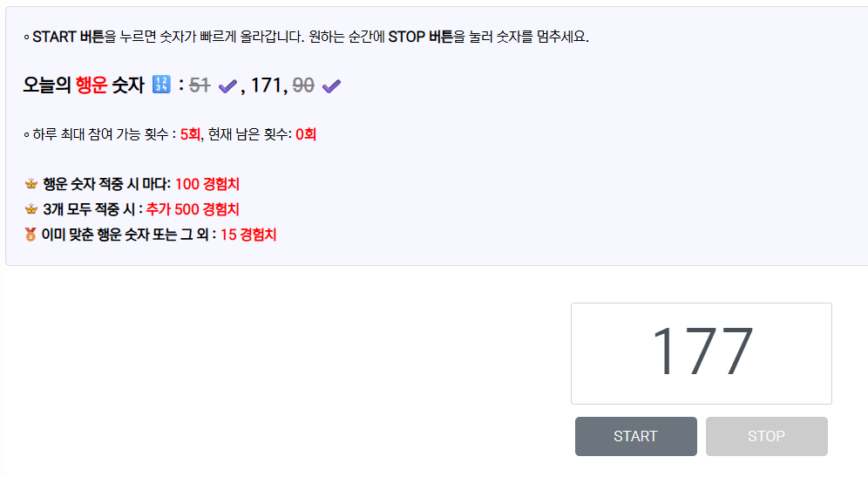This screenshot has width=868, height=477.
Task: Click the red 행운 word in heading
Action: coord(92,85)
